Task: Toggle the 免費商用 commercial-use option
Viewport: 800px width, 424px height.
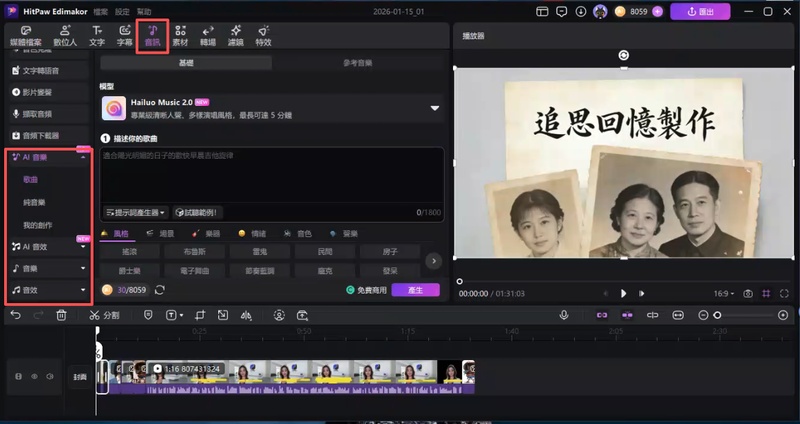Action: coord(366,290)
